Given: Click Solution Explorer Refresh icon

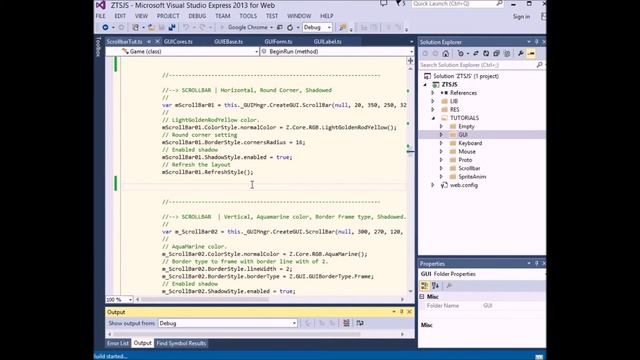Looking at the screenshot, I should pyautogui.click(x=486, y=53).
